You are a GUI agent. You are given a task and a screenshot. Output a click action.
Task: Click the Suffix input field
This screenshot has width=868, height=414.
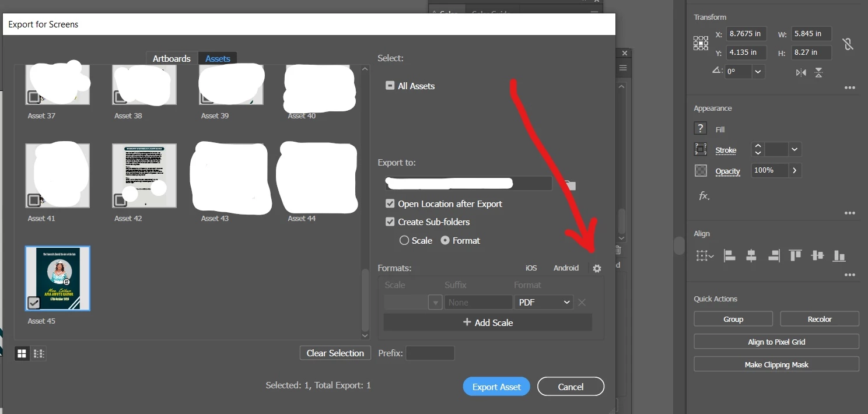coord(478,302)
